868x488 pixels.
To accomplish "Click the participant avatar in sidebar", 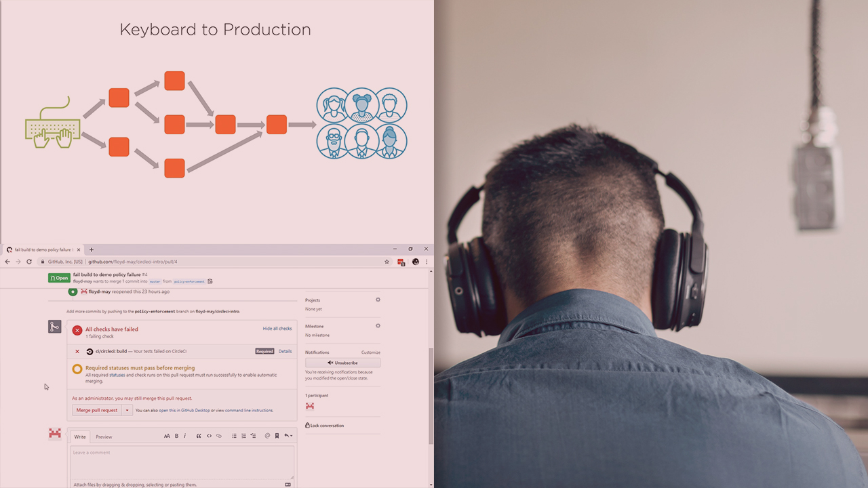I will click(x=310, y=406).
